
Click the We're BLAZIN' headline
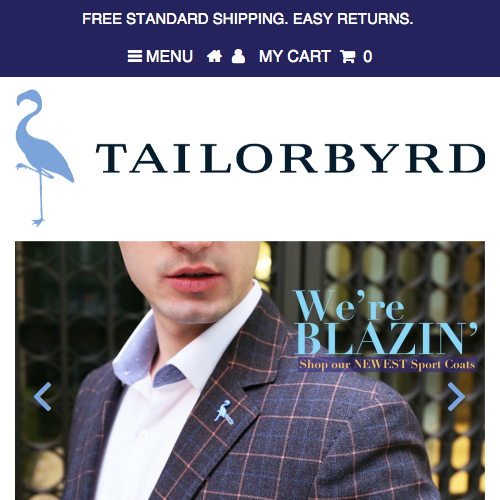[x=385, y=321]
